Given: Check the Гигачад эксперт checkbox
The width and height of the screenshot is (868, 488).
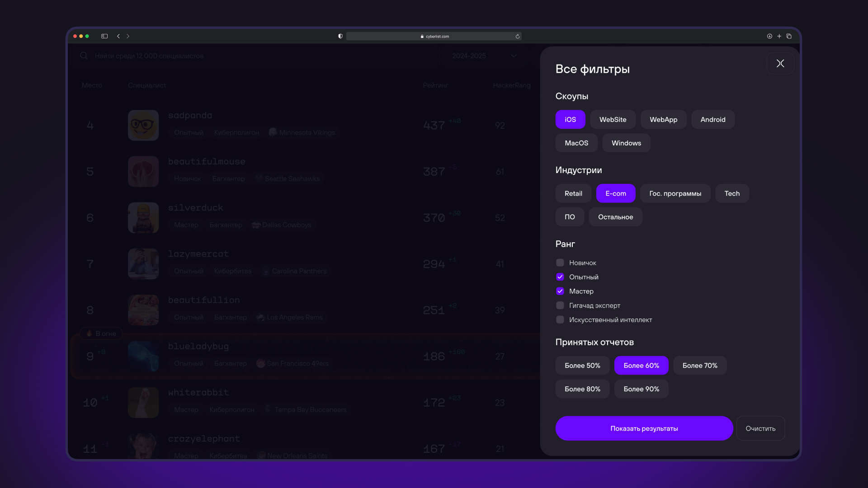Looking at the screenshot, I should [x=560, y=305].
